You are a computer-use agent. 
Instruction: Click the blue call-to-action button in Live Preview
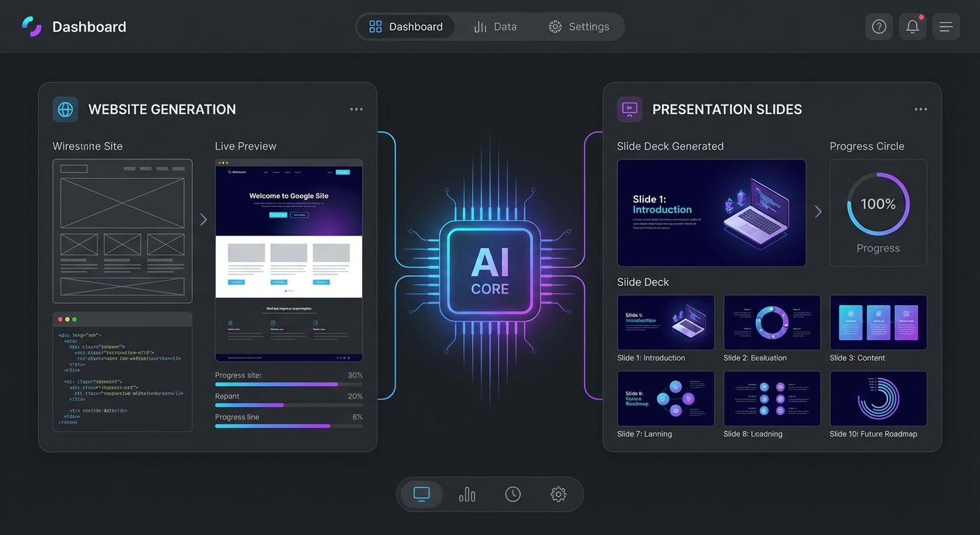[278, 215]
